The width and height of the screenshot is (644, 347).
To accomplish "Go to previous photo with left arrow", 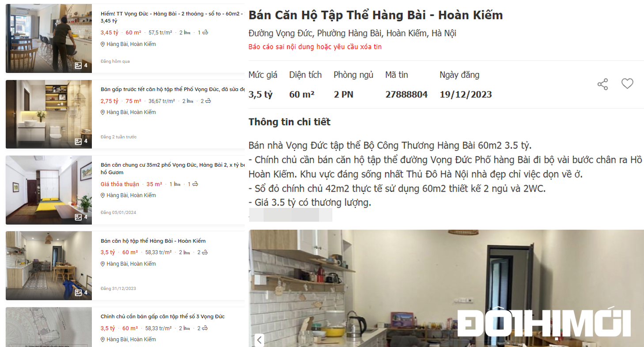I will [259, 340].
